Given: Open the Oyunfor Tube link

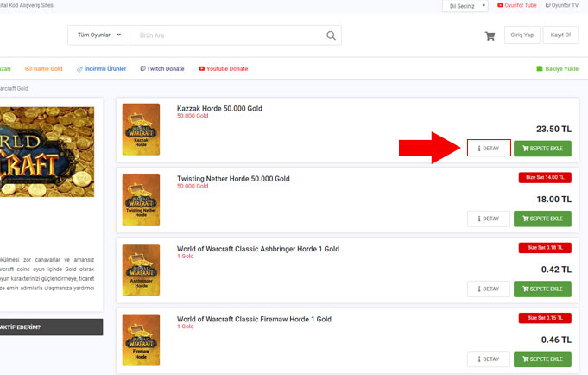Looking at the screenshot, I should [x=516, y=6].
